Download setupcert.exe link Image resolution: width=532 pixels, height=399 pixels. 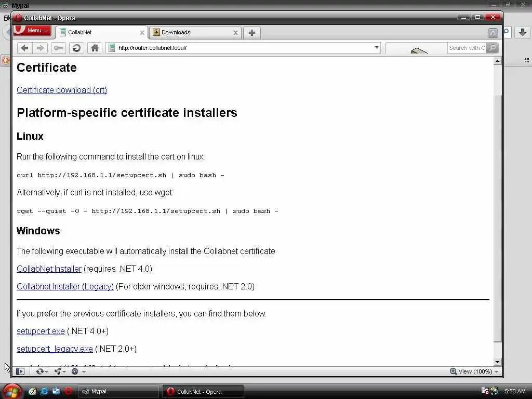pyautogui.click(x=41, y=331)
